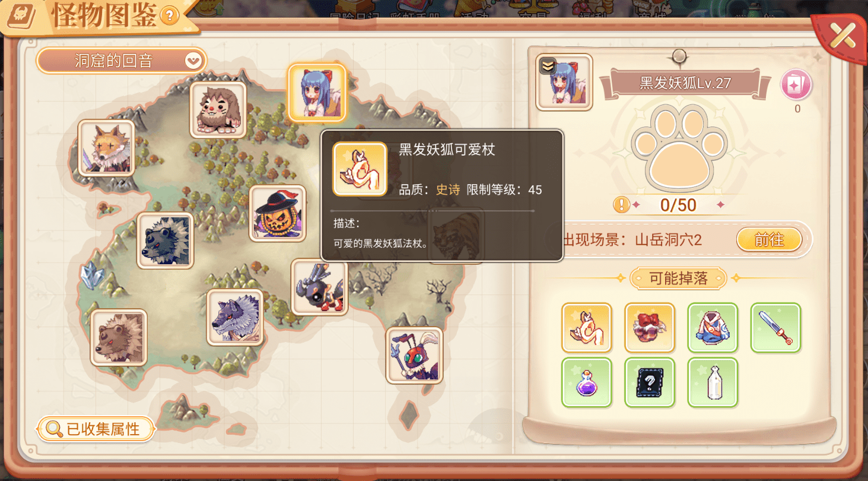868x481 pixels.
Task: Click the exclamation info icon near 0/50
Action: coord(621,205)
